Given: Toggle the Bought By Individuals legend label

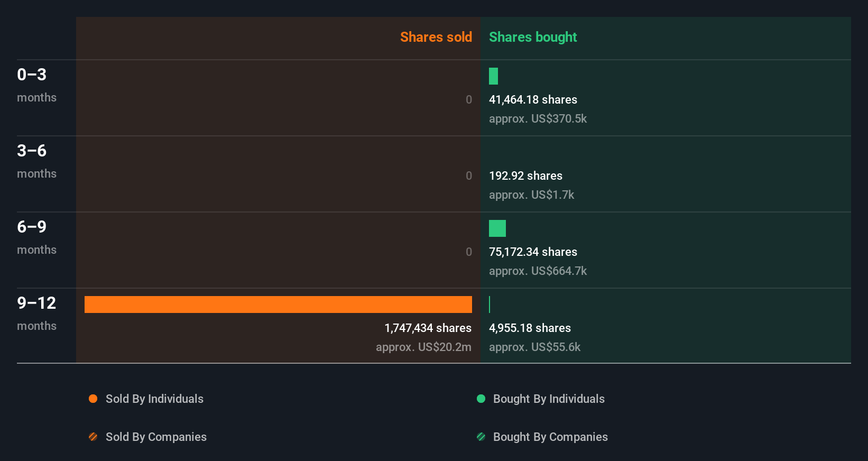Looking at the screenshot, I should (x=549, y=399).
